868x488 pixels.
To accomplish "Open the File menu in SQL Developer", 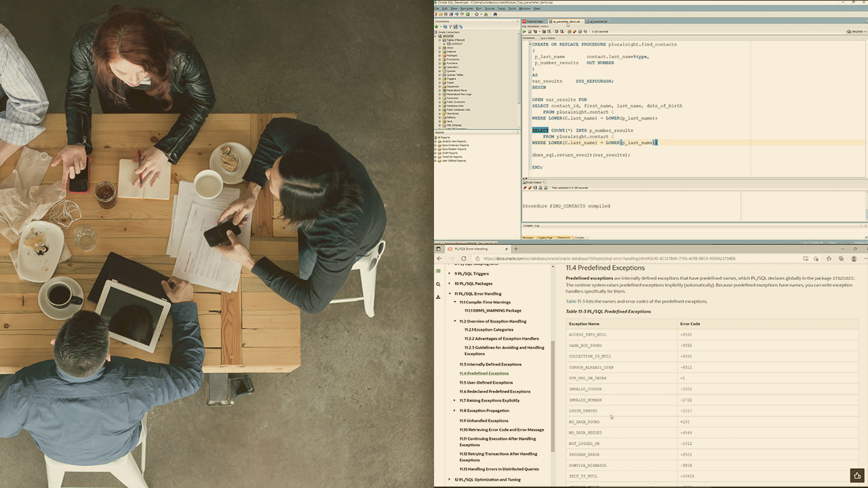I will pos(437,8).
